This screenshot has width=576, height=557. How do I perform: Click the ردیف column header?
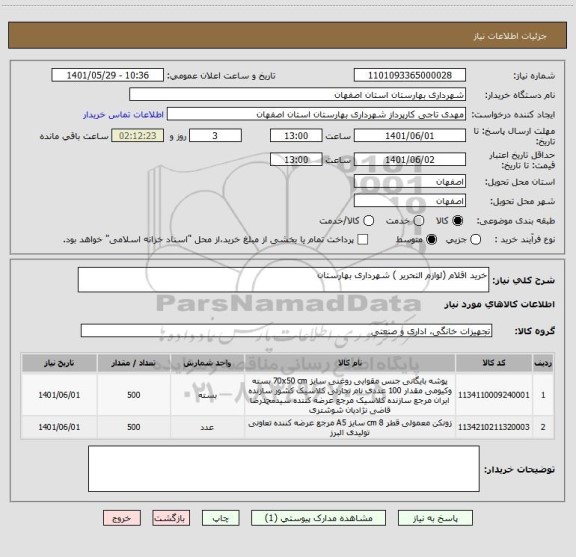(543, 363)
